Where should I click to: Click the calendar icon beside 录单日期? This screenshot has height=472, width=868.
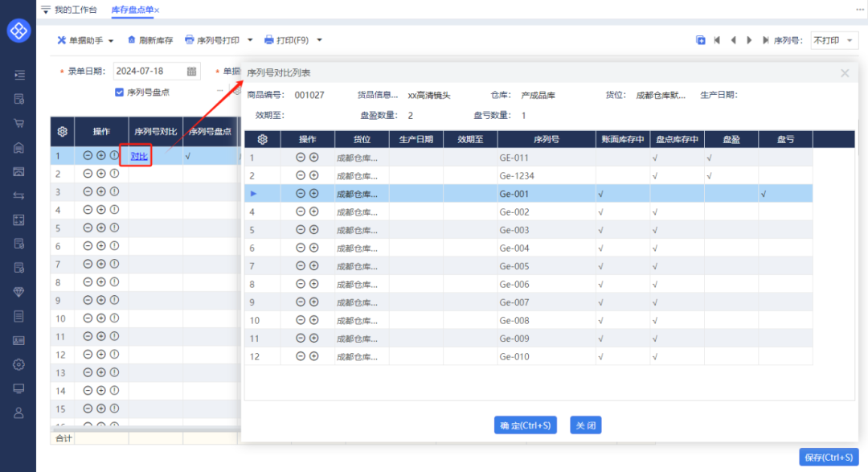click(192, 72)
